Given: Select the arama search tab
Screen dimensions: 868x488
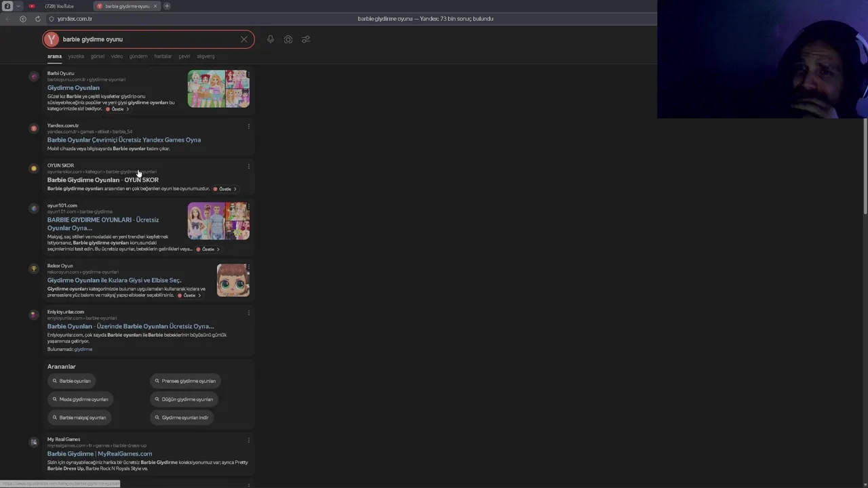Looking at the screenshot, I should tap(54, 56).
